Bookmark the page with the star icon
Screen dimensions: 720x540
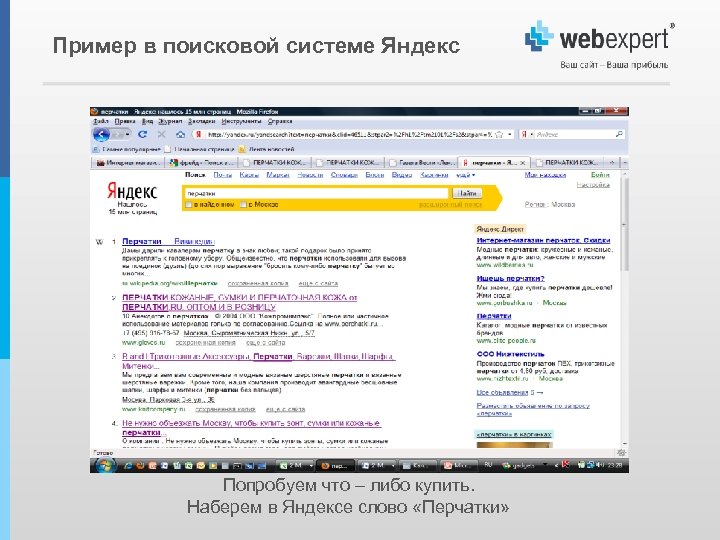click(499, 135)
